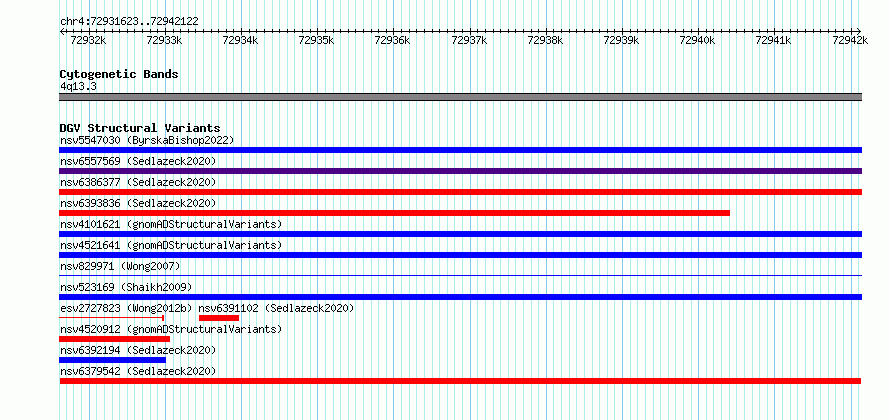This screenshot has height=420, width=890.
Task: Open the nsv4520912 (gnomADStructuralVariants) label
Action: coord(171,329)
